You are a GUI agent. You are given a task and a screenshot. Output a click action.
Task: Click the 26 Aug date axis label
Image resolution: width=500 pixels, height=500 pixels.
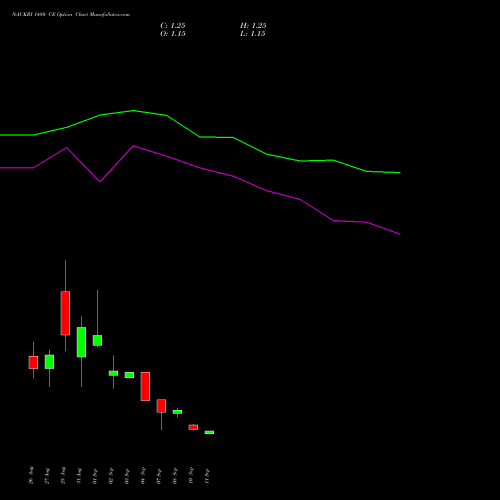pyautogui.click(x=31, y=475)
